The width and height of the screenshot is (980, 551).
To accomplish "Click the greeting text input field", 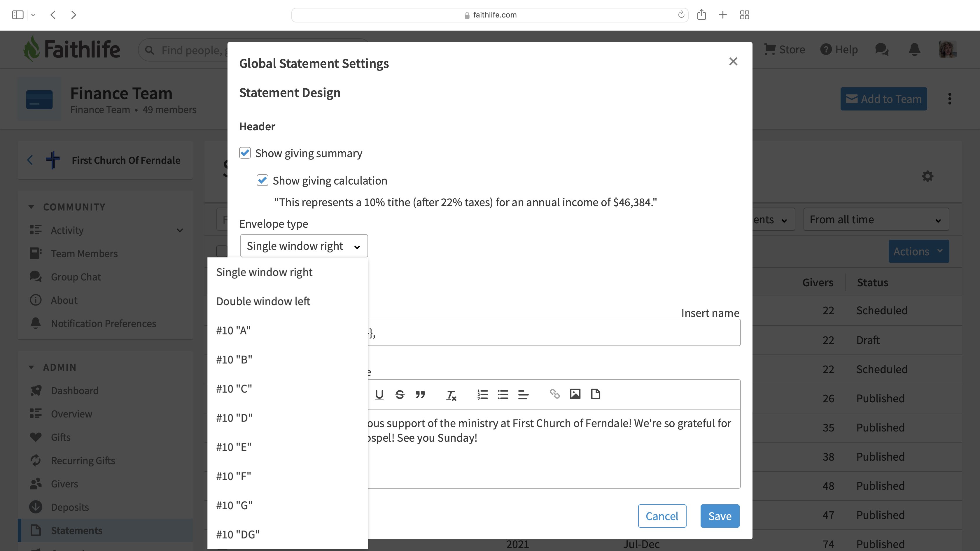I will pos(554,332).
